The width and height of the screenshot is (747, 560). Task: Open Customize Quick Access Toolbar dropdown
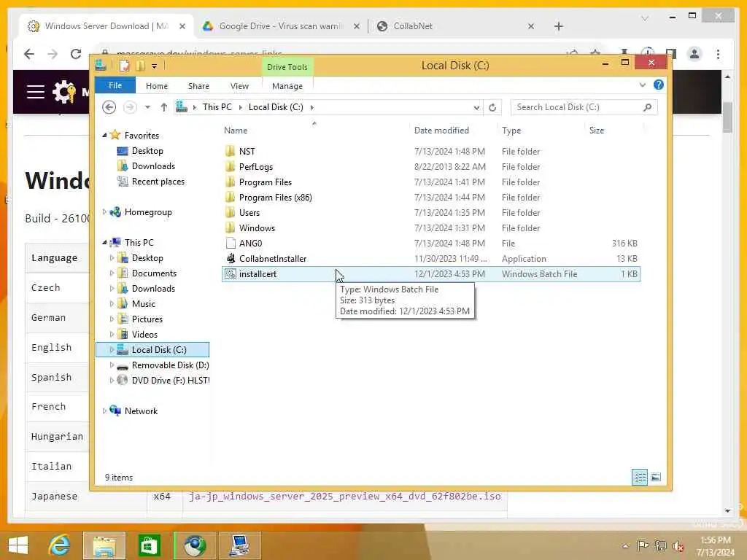click(x=155, y=66)
